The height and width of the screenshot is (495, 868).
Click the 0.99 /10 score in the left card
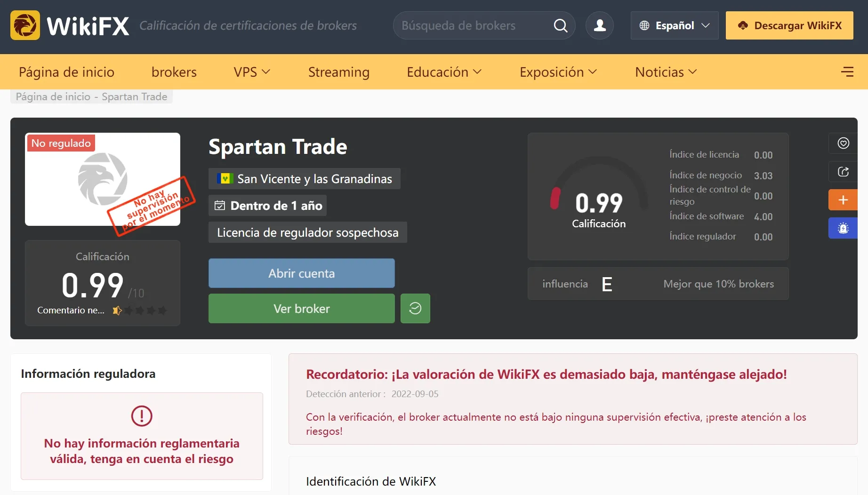(103, 285)
